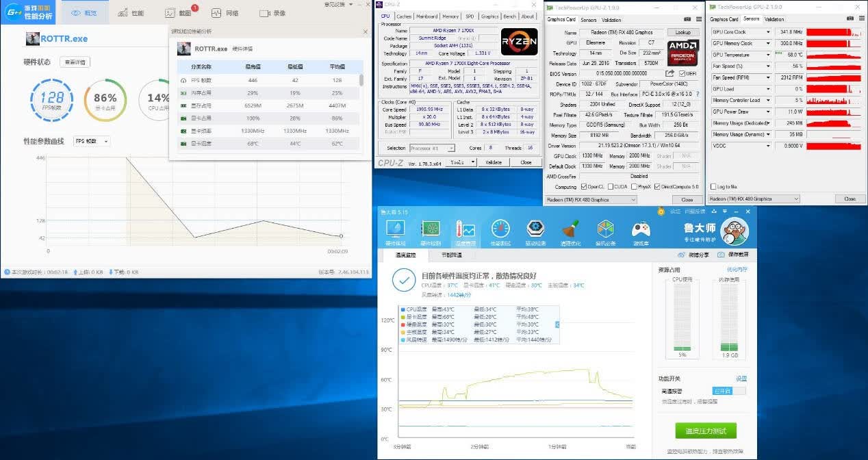Start the green temperature stress test button
The height and width of the screenshot is (460, 868).
pyautogui.click(x=706, y=431)
